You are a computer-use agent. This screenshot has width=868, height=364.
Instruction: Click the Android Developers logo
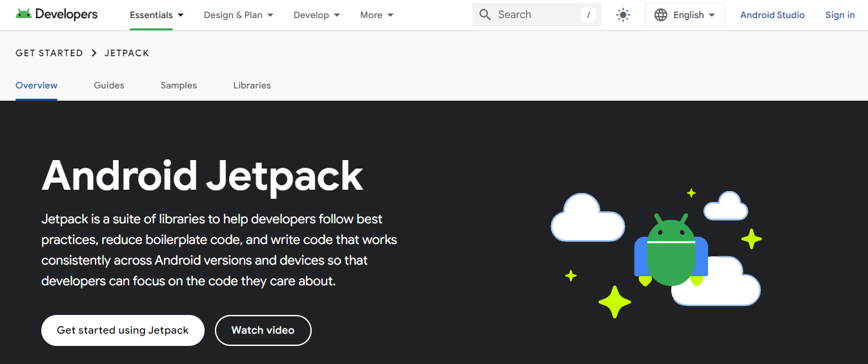tap(57, 14)
